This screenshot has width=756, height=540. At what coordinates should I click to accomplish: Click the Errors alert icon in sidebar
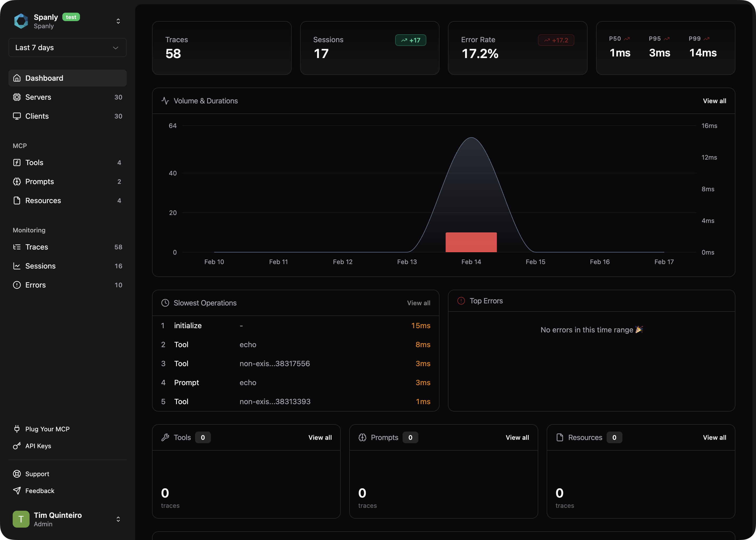tap(17, 285)
